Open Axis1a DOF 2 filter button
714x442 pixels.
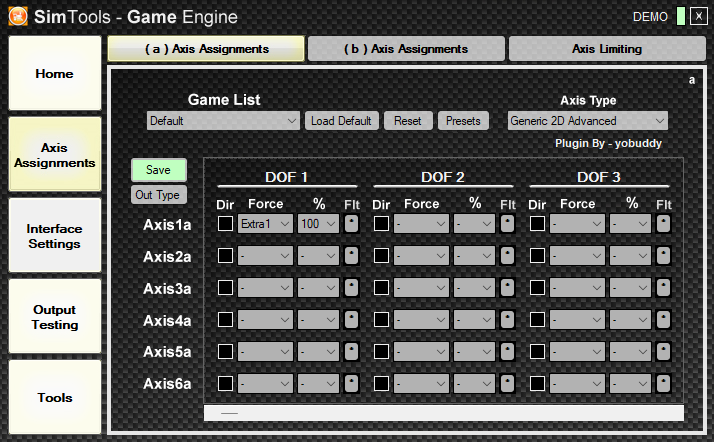[507, 224]
